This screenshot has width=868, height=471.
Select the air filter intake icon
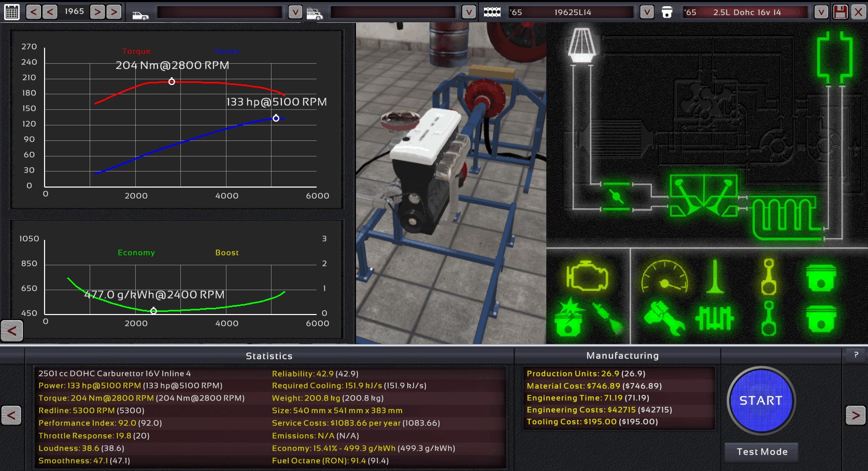pos(582,45)
